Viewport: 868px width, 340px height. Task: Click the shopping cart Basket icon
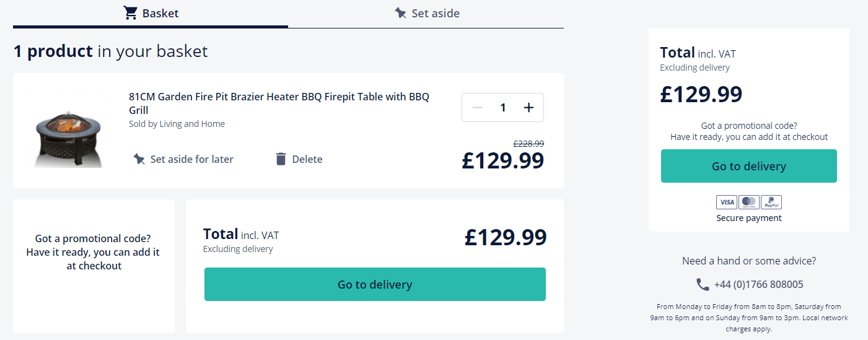point(130,13)
